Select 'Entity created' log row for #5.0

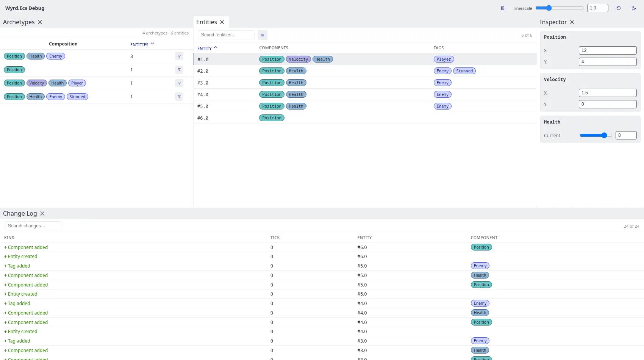(322, 294)
